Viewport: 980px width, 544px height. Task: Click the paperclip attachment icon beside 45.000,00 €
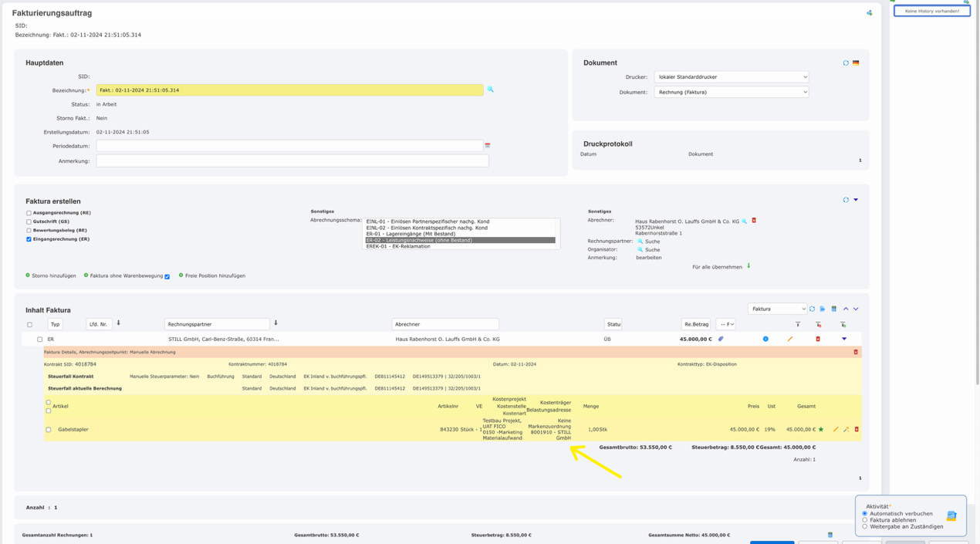(x=721, y=339)
